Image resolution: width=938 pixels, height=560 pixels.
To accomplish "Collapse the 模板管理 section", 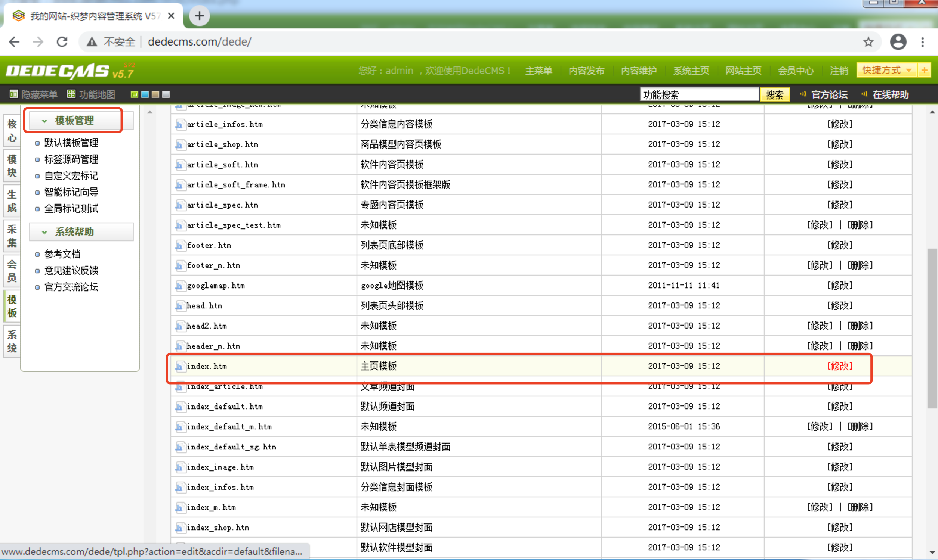I will 44,121.
